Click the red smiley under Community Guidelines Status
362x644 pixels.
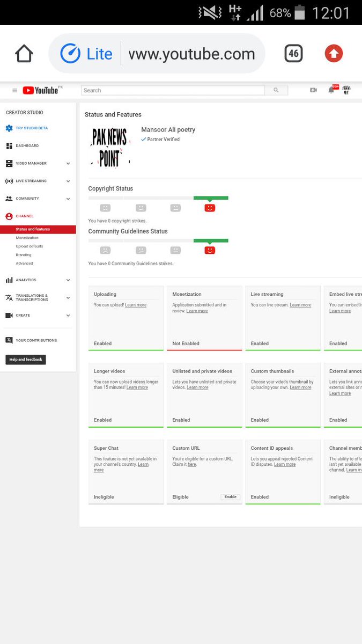tap(210, 250)
